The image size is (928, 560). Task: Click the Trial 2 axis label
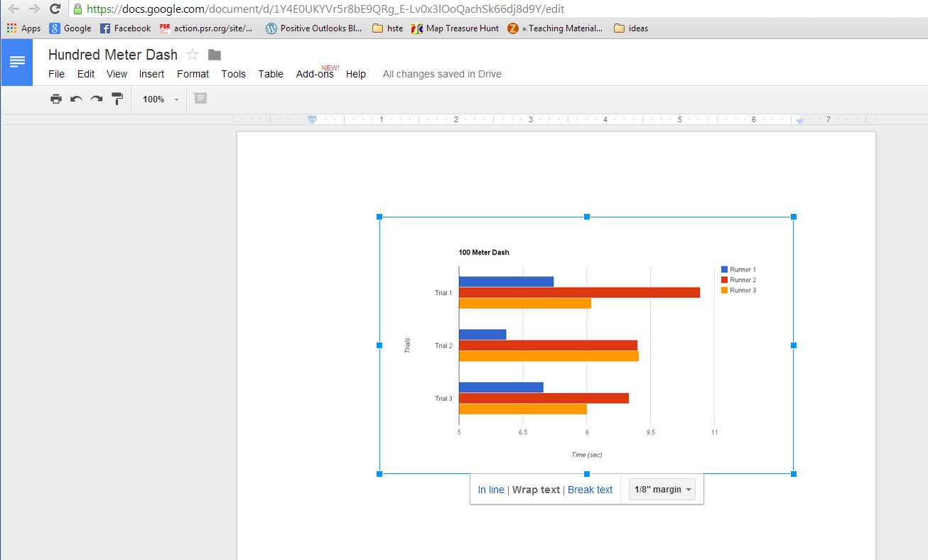click(x=443, y=346)
